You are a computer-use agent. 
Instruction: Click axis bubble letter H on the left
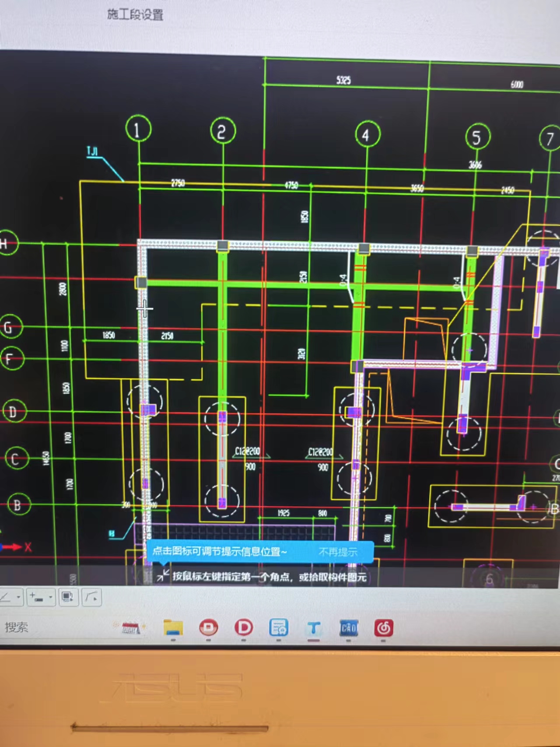[6, 243]
